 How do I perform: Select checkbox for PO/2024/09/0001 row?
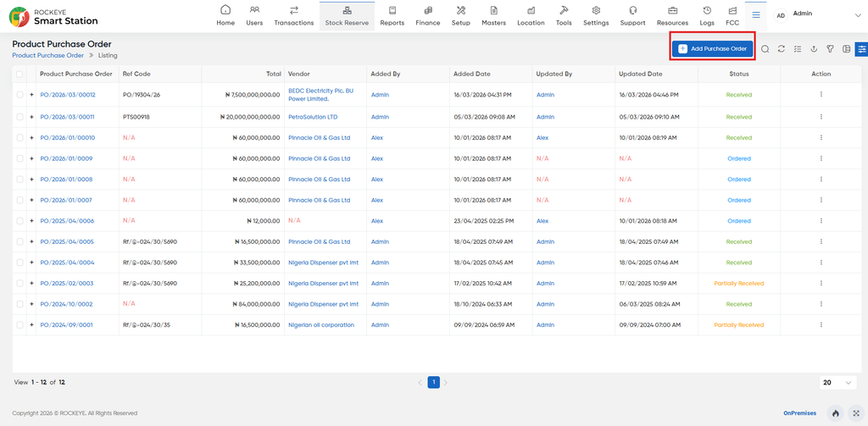click(19, 324)
